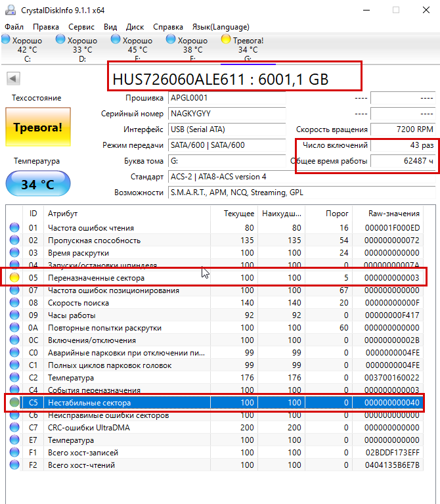
Task: Select the Переназначенные сектора row
Action: [x=215, y=278]
